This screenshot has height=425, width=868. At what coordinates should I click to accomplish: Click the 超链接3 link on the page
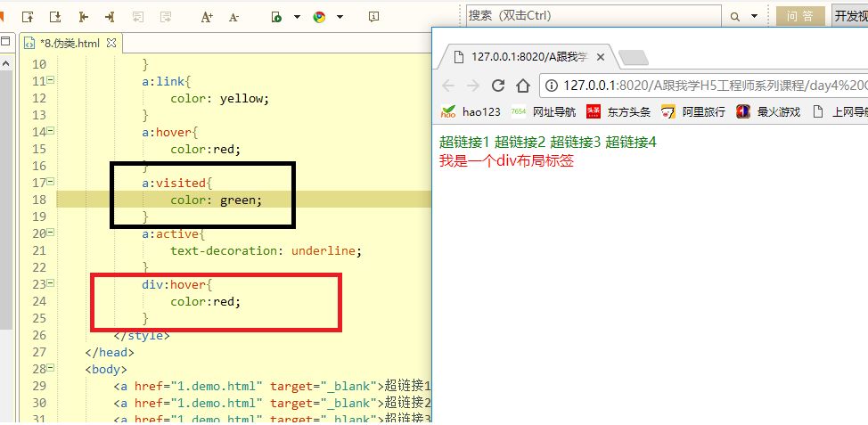[575, 143]
